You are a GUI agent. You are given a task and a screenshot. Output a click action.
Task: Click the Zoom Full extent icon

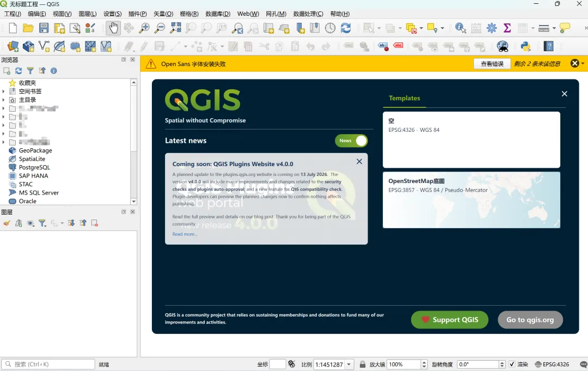click(x=175, y=28)
